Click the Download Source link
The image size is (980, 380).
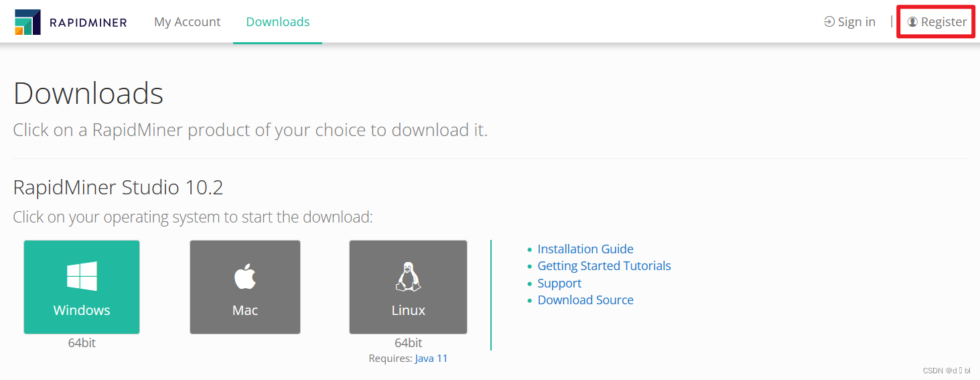585,300
